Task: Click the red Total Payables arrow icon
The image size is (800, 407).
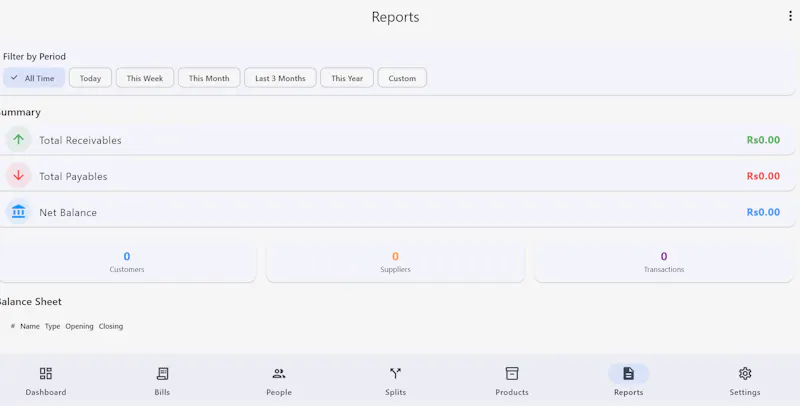Action: click(x=18, y=175)
